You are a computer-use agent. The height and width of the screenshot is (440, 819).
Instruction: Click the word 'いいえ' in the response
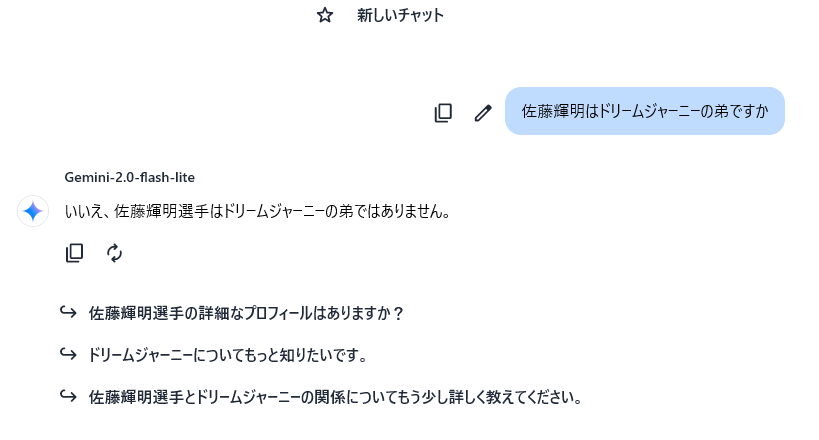point(82,211)
